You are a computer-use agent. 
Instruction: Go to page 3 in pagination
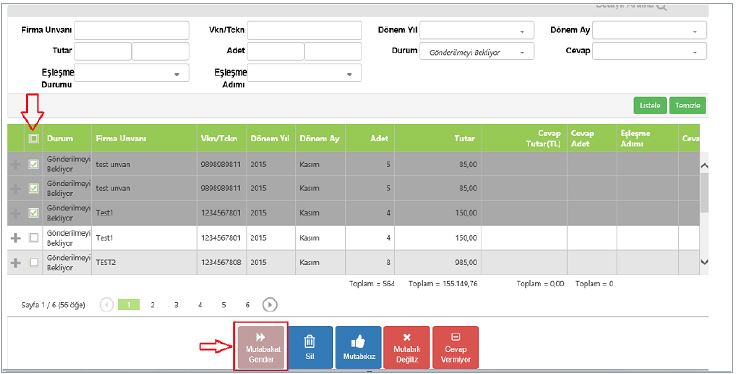tap(176, 305)
